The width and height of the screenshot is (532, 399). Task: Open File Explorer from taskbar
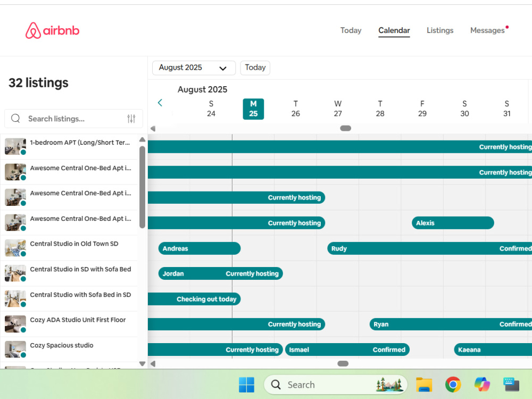(x=424, y=385)
